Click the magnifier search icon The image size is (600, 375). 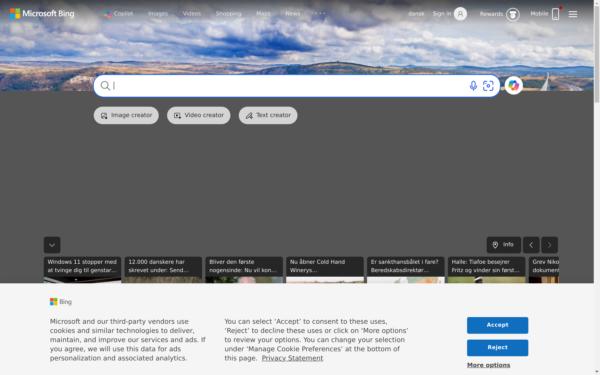tap(105, 86)
